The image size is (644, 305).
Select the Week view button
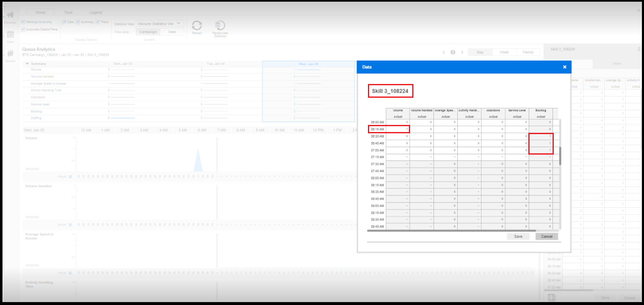click(504, 52)
